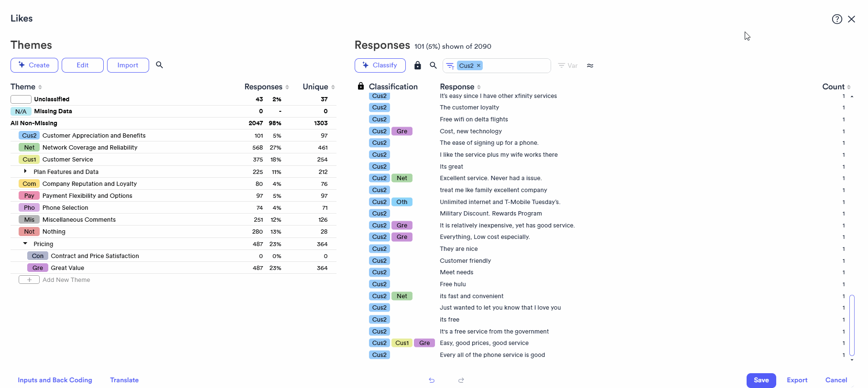
Task: Click the Classify button
Action: [x=380, y=65]
